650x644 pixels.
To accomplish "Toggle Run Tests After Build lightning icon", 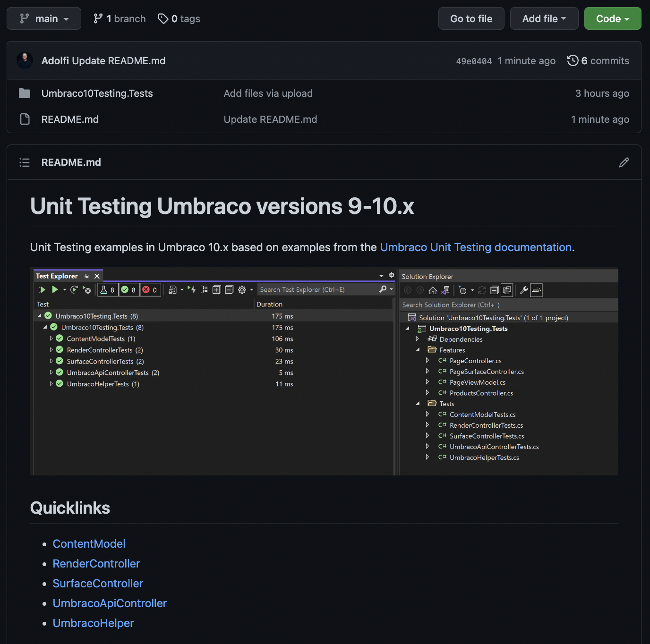I will point(191,289).
